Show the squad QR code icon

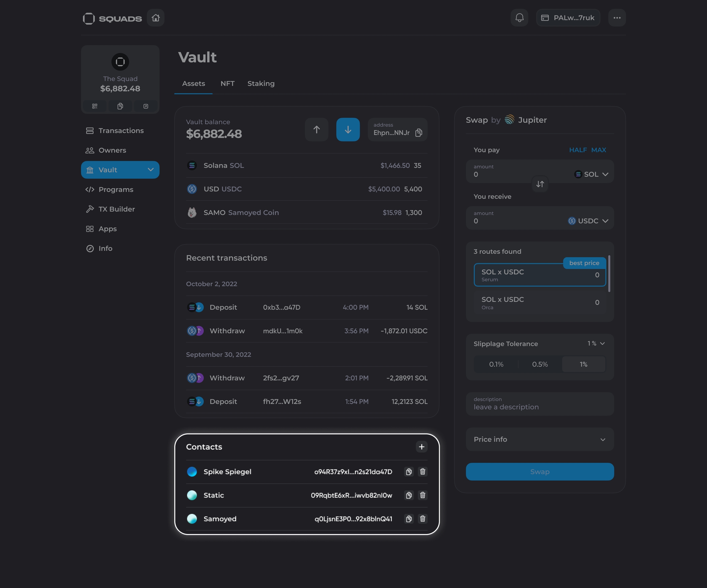[95, 106]
